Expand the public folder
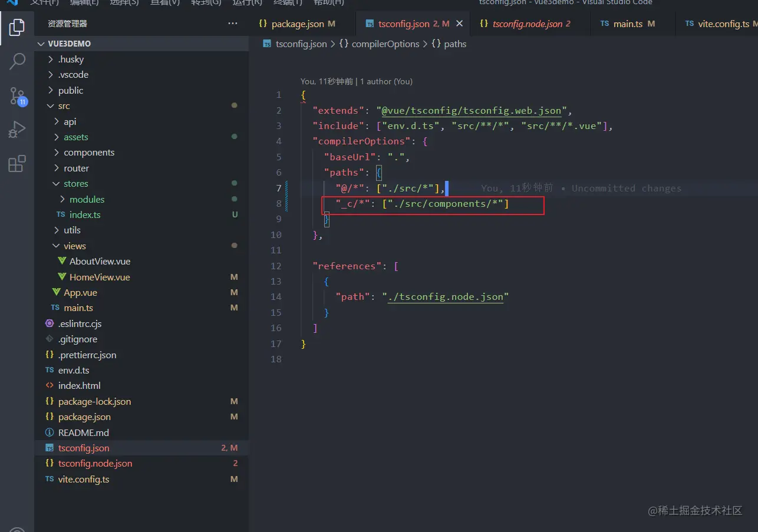758x532 pixels. 141,90
